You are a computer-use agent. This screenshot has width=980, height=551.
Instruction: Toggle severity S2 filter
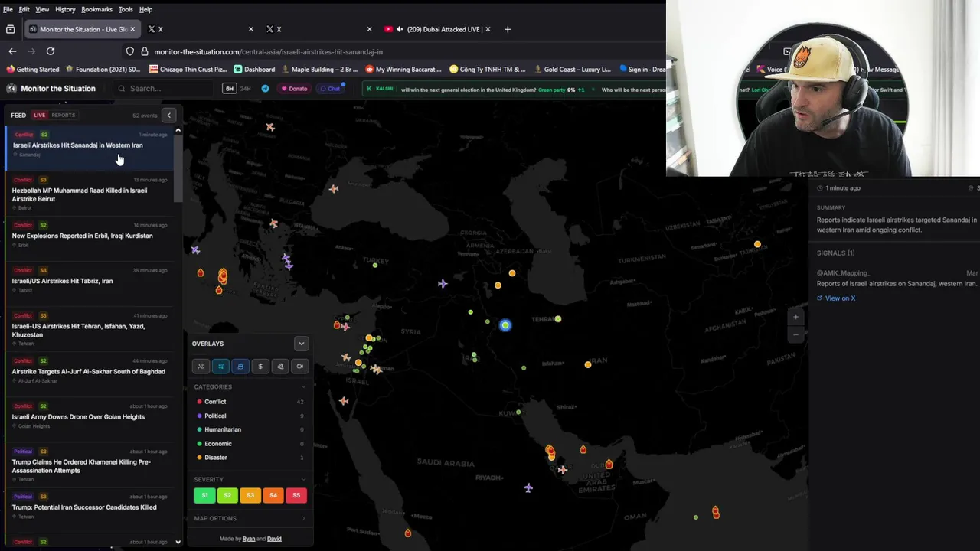coord(227,496)
